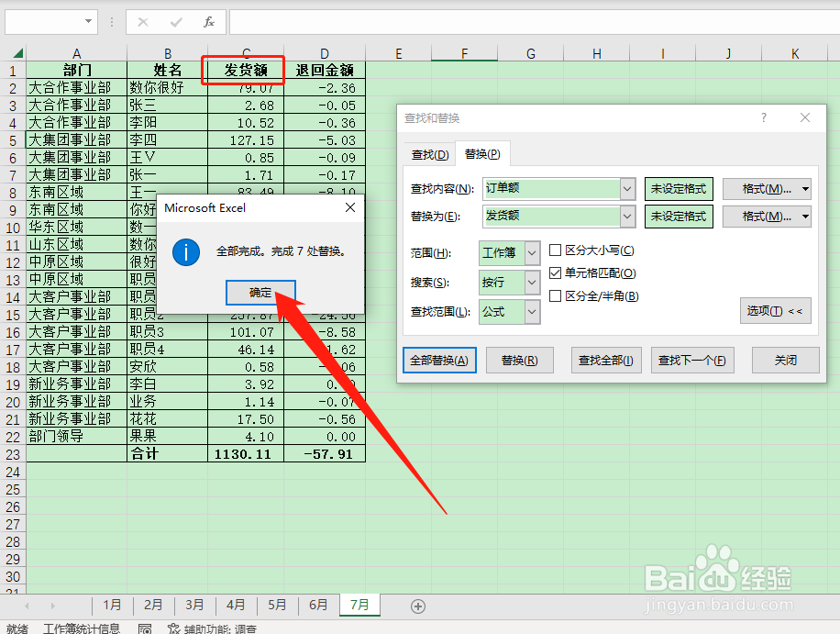Close the Microsoft Excel message box with X

(x=350, y=207)
